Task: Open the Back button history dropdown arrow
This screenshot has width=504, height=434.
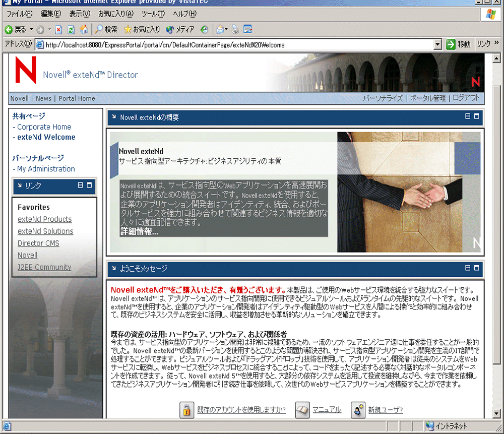Action: coord(31,29)
